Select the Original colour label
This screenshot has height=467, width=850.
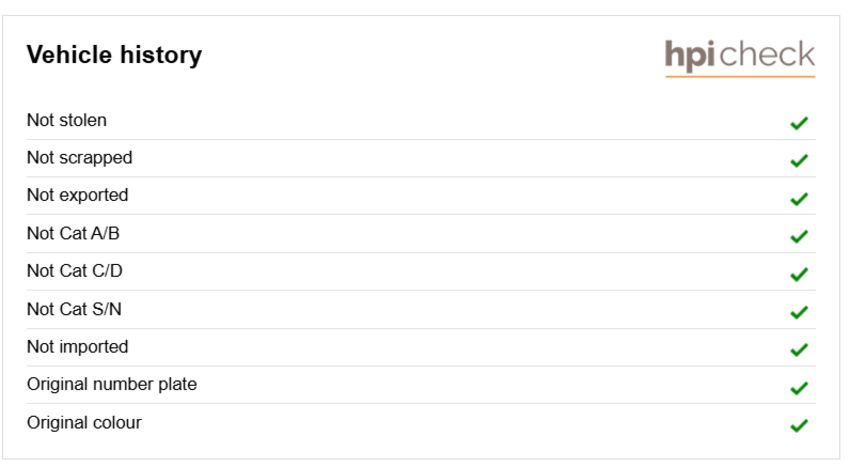[x=84, y=423]
